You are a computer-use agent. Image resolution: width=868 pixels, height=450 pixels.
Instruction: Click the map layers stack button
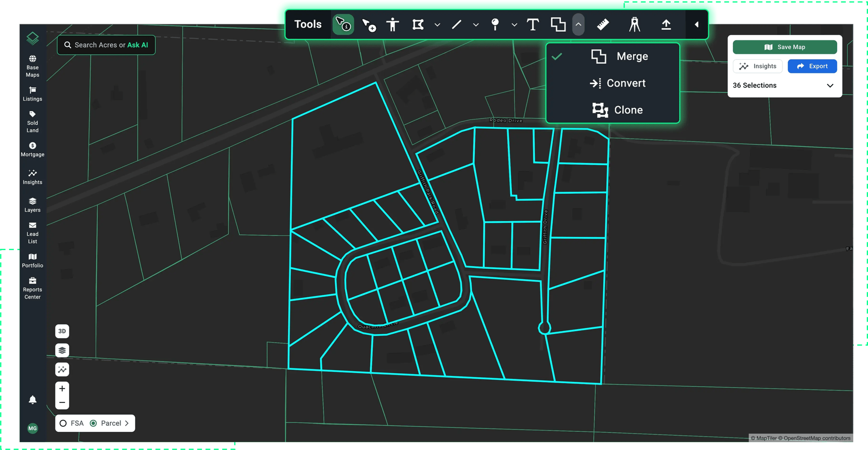[62, 350]
